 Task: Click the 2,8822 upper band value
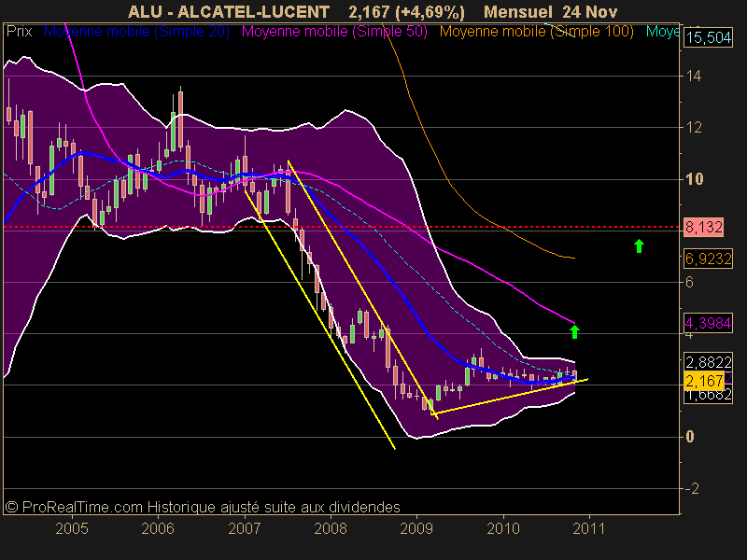(x=709, y=362)
